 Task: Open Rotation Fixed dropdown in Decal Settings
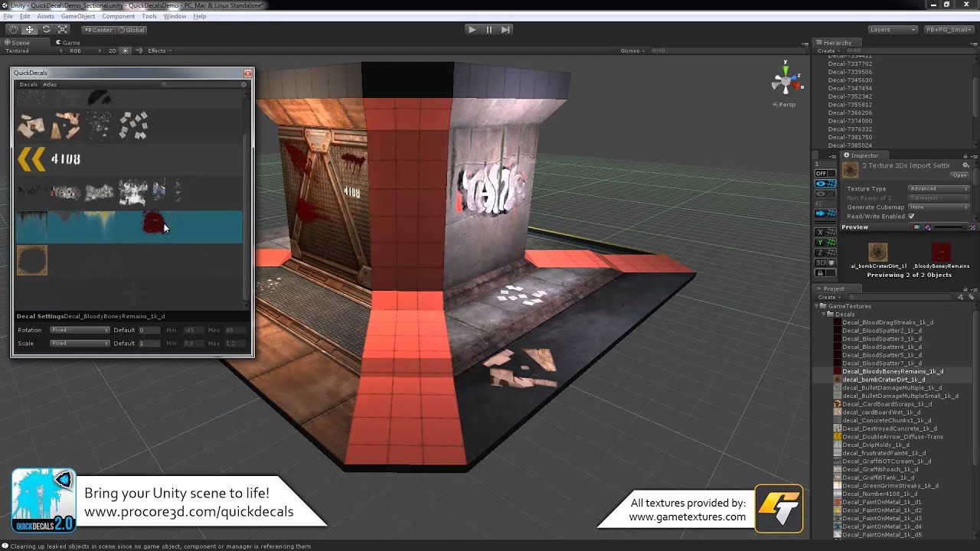[x=80, y=330]
